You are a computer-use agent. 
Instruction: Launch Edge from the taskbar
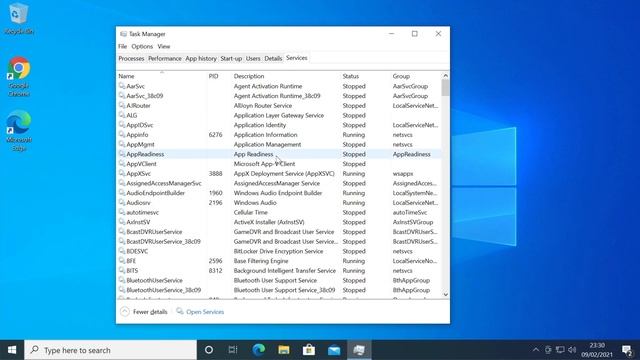[x=258, y=350]
